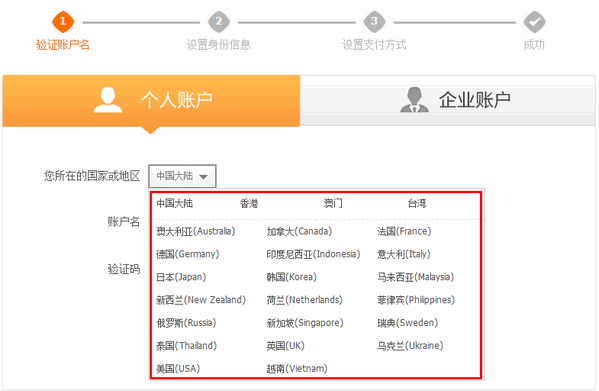Screen dimensions: 599x391
Task: Select 香港 from the region list
Action: point(249,203)
